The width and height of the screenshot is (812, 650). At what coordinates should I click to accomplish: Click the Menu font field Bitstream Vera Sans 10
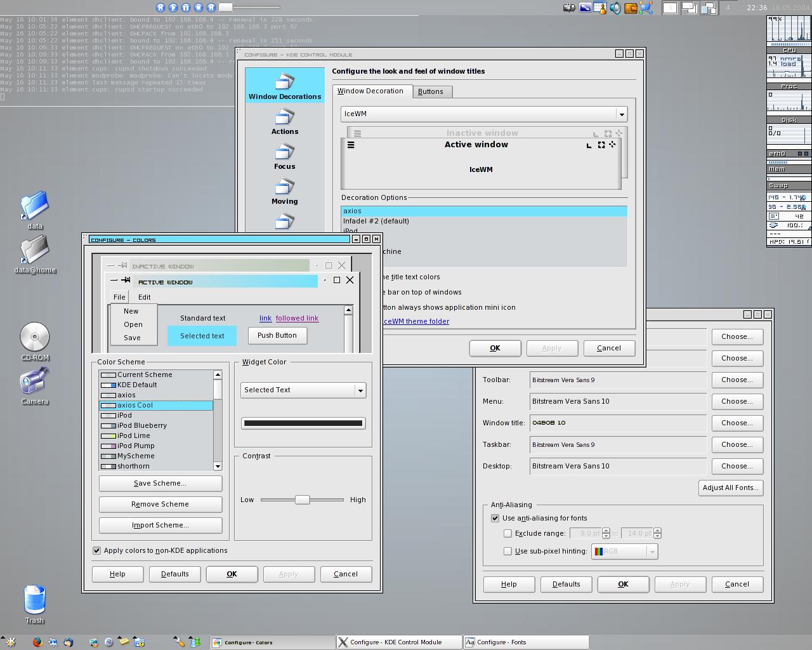619,401
